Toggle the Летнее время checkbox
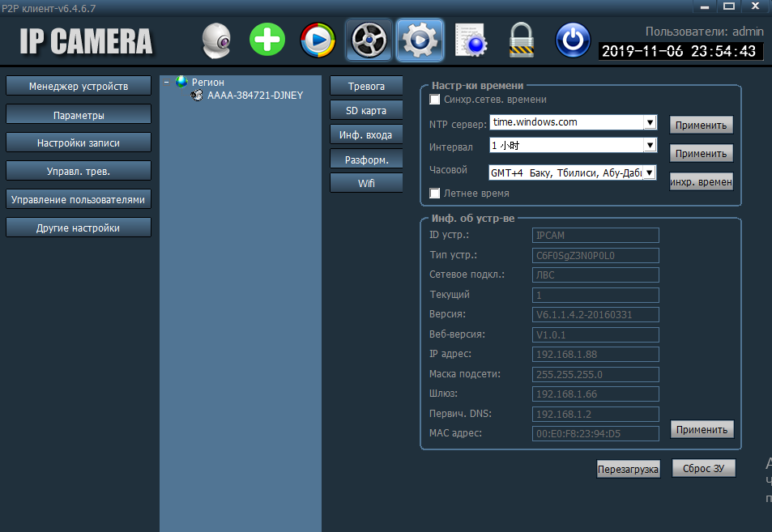The height and width of the screenshot is (532, 772). [435, 194]
